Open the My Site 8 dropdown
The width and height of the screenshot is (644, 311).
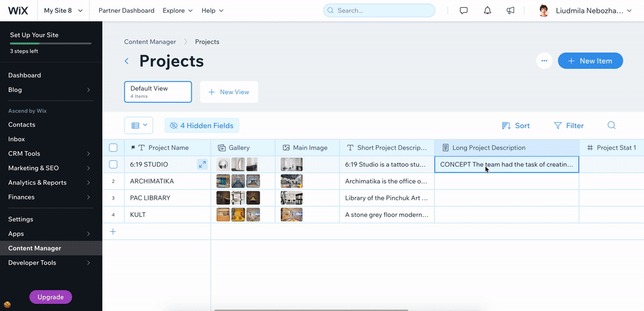tap(63, 11)
